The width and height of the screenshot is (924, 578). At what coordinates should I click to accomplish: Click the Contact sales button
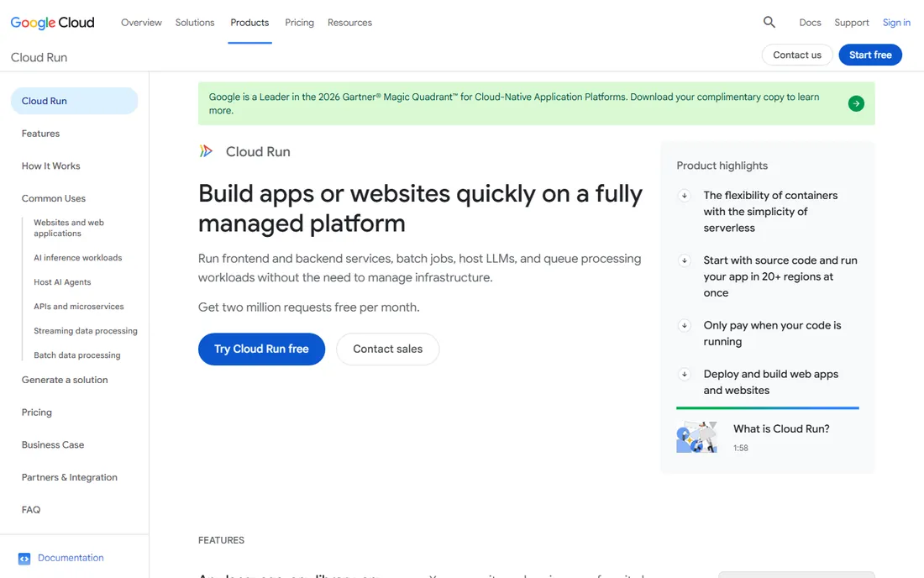tap(388, 349)
